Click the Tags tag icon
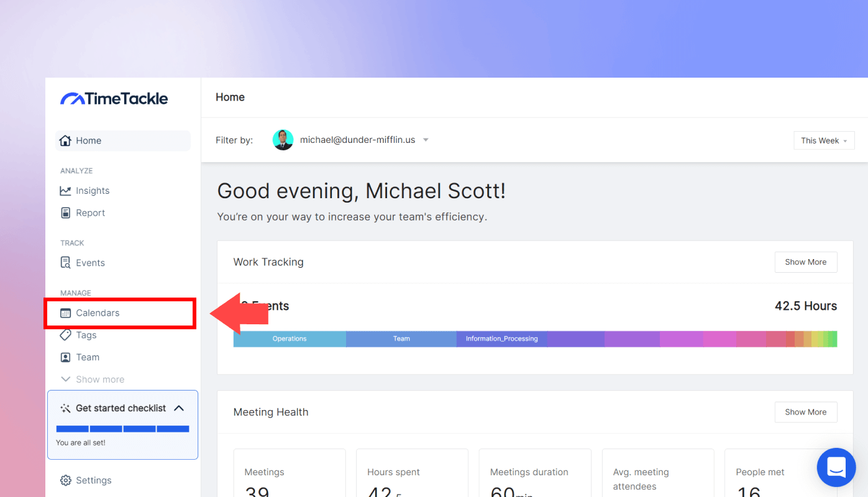The image size is (868, 497). (x=65, y=335)
